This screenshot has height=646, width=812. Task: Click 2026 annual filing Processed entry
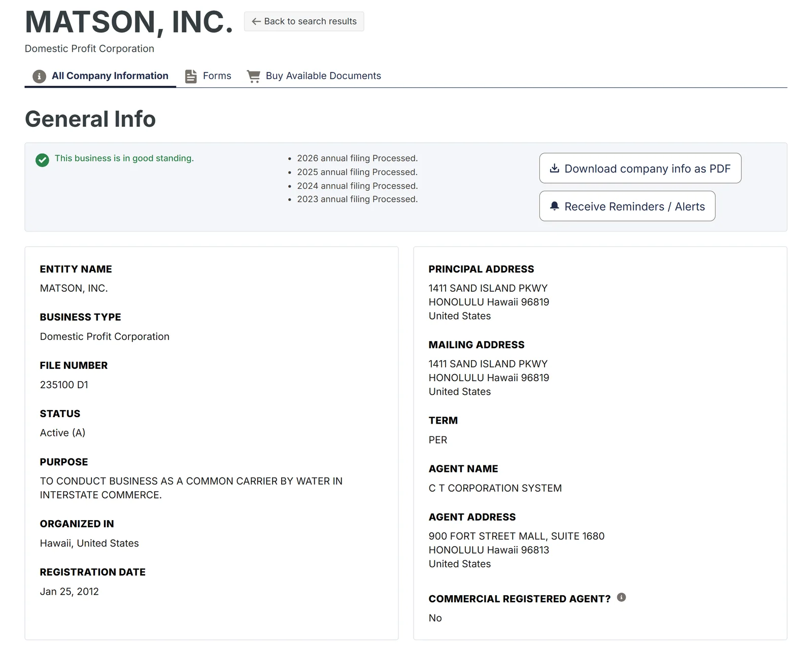pos(357,158)
